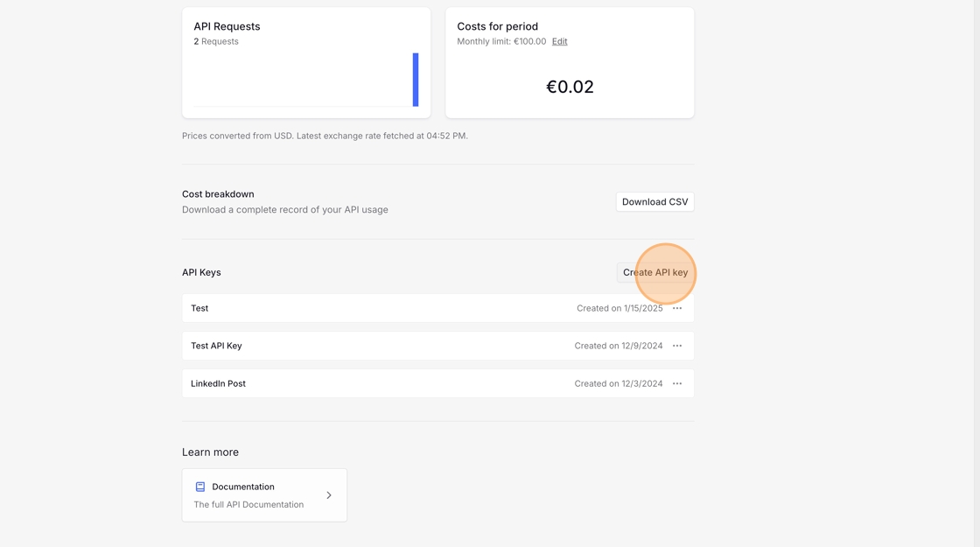Download the CSV usage record

coord(654,202)
